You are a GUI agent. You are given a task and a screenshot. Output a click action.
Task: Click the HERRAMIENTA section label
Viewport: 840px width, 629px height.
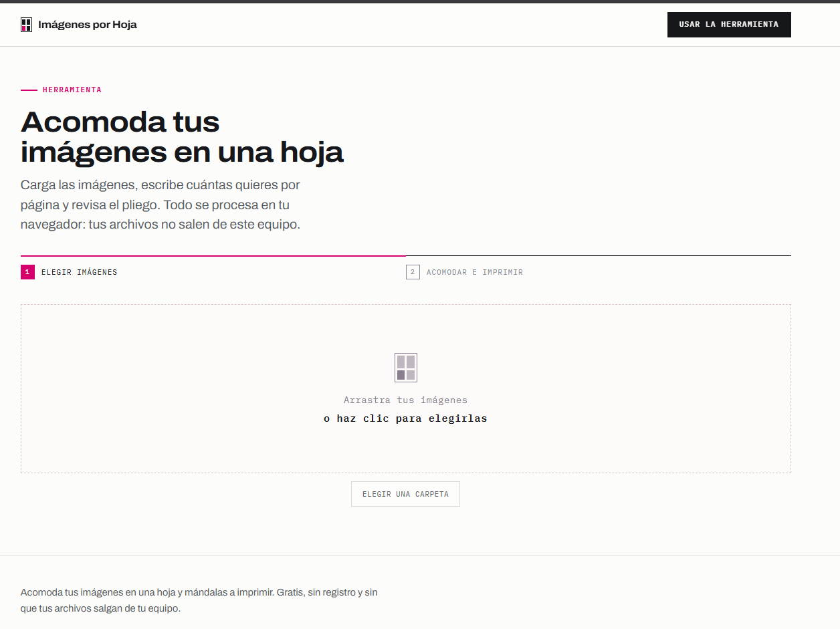[72, 90]
